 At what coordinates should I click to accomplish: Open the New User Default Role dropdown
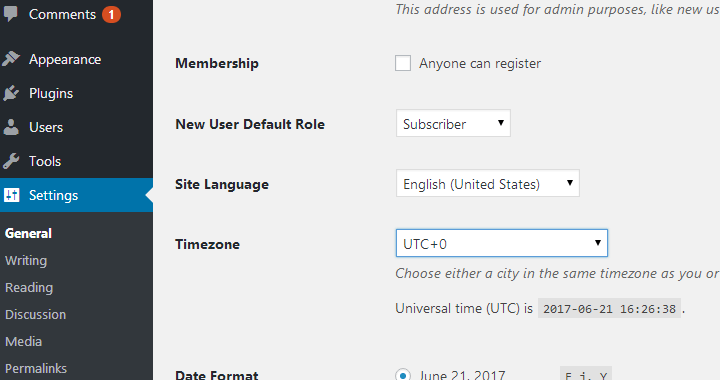coord(453,123)
